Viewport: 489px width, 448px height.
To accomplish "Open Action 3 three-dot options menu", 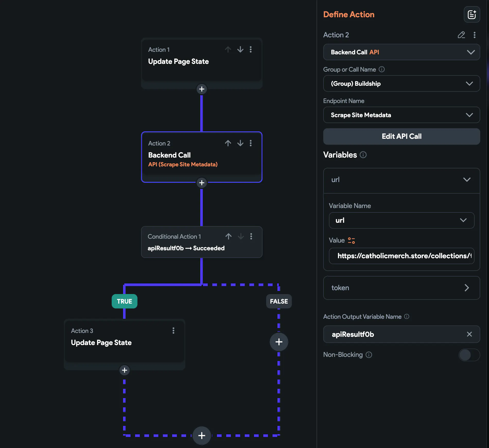I will coord(173,330).
